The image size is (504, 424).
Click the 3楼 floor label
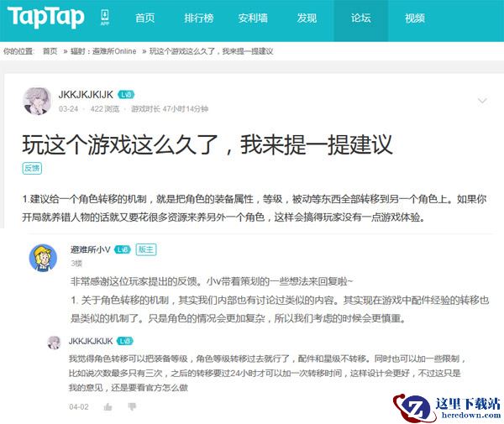pyautogui.click(x=76, y=264)
